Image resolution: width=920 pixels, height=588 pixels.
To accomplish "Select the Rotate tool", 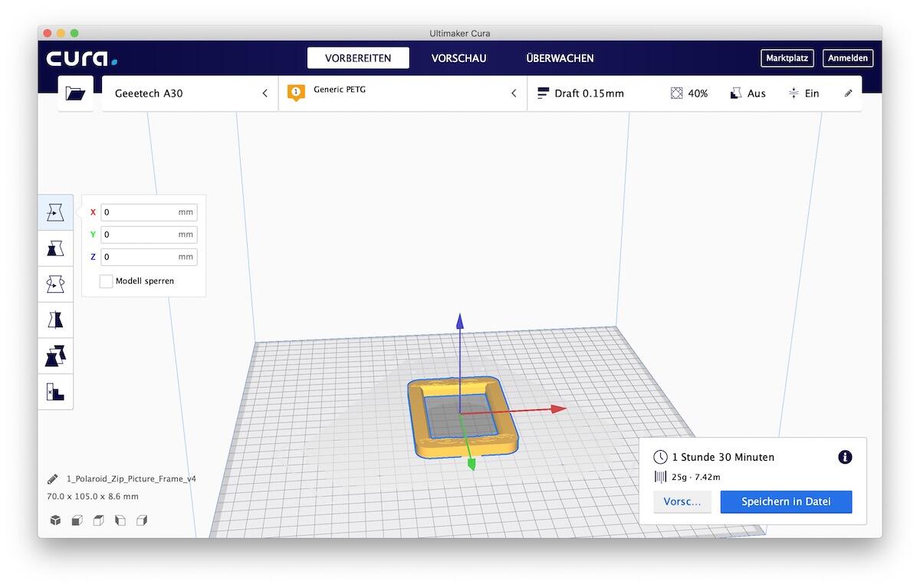I will coord(55,284).
